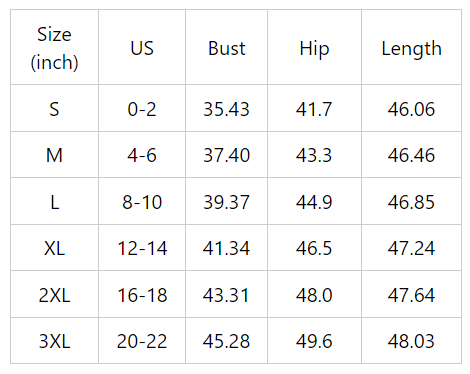
Task: Click US size 8-10 cell
Action: pos(142,201)
